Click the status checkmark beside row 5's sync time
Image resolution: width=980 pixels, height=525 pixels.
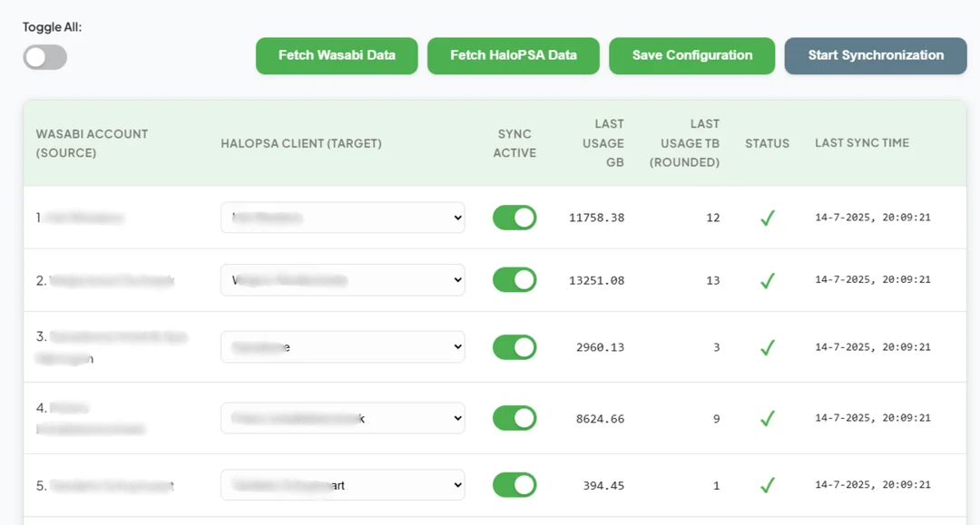(x=767, y=484)
